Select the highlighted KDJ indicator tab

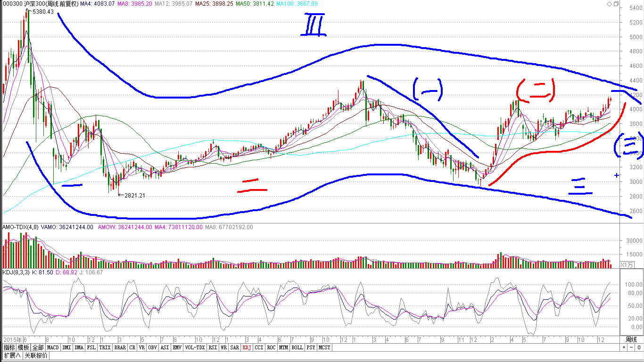pos(247,347)
